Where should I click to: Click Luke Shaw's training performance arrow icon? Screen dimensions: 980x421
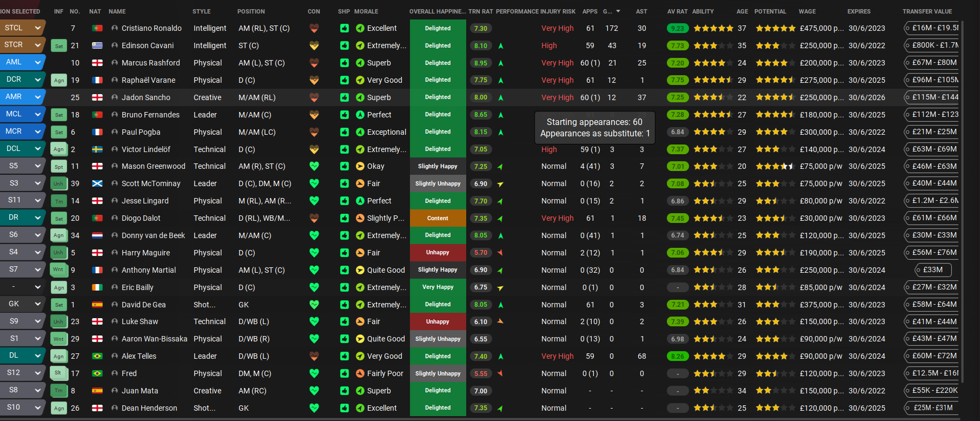[500, 321]
